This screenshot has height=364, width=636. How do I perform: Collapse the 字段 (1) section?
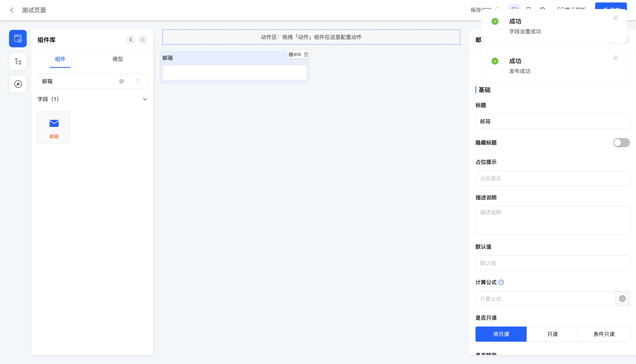145,99
